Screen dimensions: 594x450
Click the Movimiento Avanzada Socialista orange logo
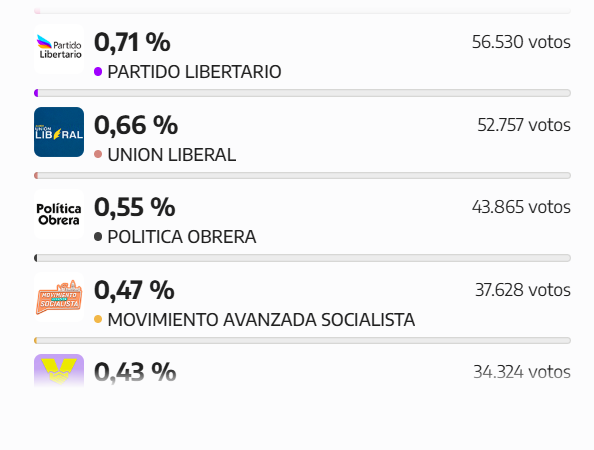(x=59, y=297)
